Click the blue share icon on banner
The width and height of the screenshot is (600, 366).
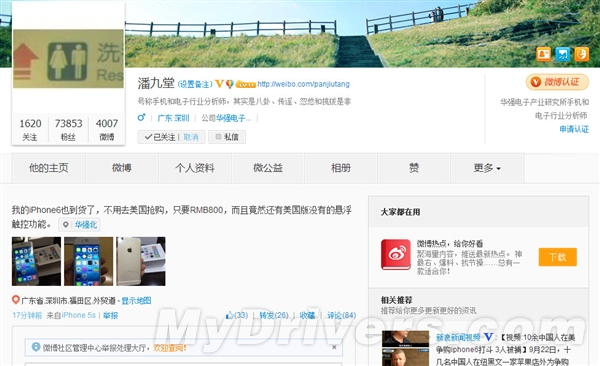(562, 54)
